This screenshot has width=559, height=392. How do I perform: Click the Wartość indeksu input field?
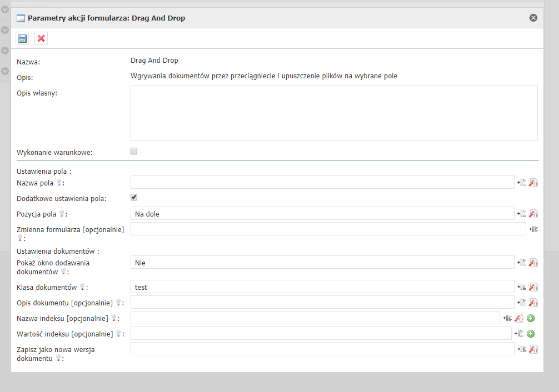pyautogui.click(x=321, y=334)
